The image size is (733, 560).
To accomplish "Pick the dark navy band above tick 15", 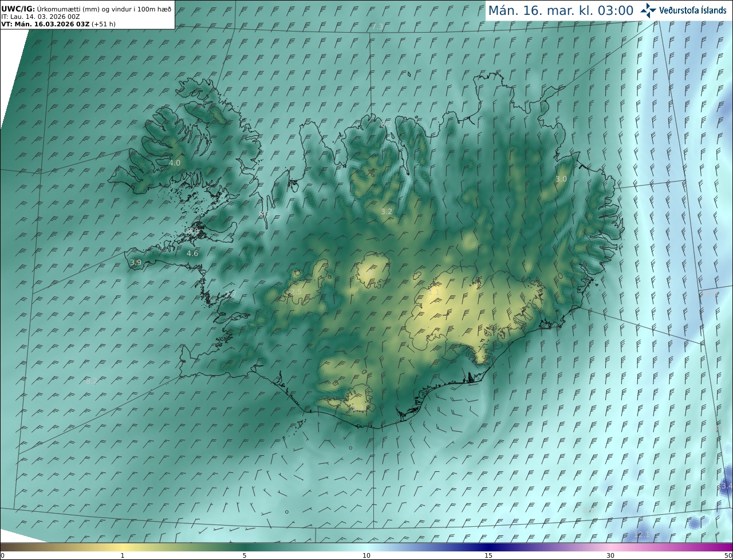I will 488,547.
